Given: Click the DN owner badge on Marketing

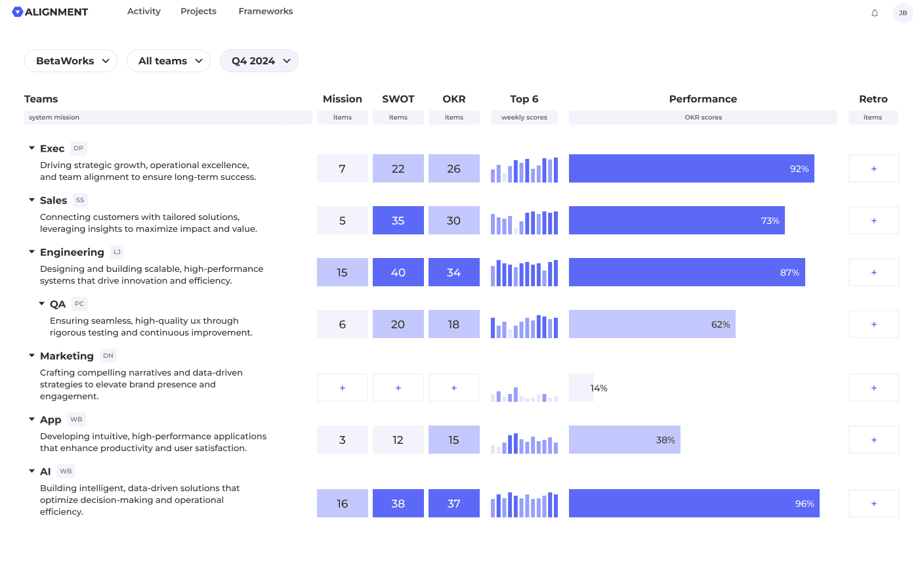Looking at the screenshot, I should pyautogui.click(x=108, y=356).
